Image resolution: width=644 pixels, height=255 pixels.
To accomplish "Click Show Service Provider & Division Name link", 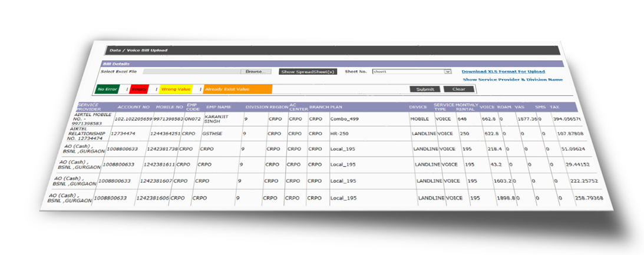I will [x=512, y=80].
